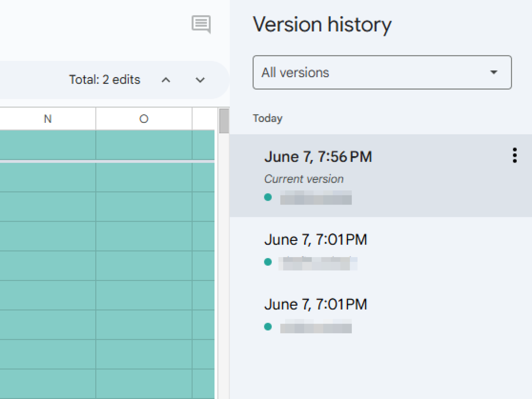532x399 pixels.
Task: Click the green editor dot next to current version
Action: point(268,197)
